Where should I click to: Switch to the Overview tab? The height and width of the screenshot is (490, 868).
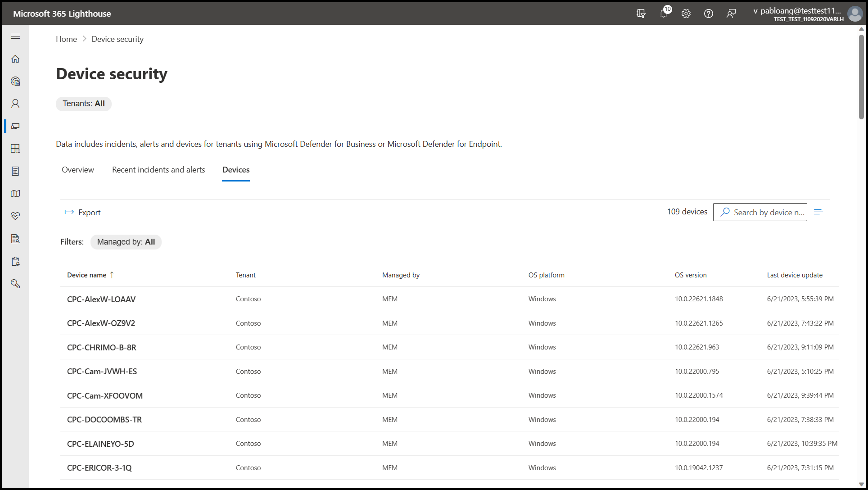pos(78,170)
